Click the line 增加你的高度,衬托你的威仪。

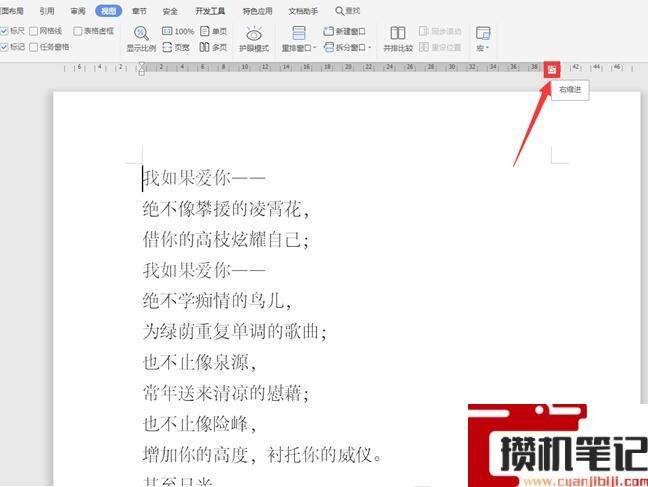[x=262, y=455]
